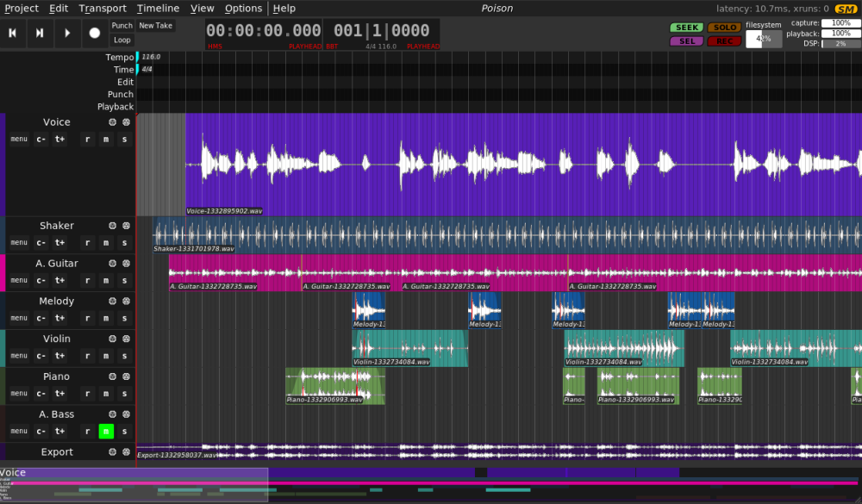Open the Transport menu
862x504 pixels.
(x=102, y=8)
